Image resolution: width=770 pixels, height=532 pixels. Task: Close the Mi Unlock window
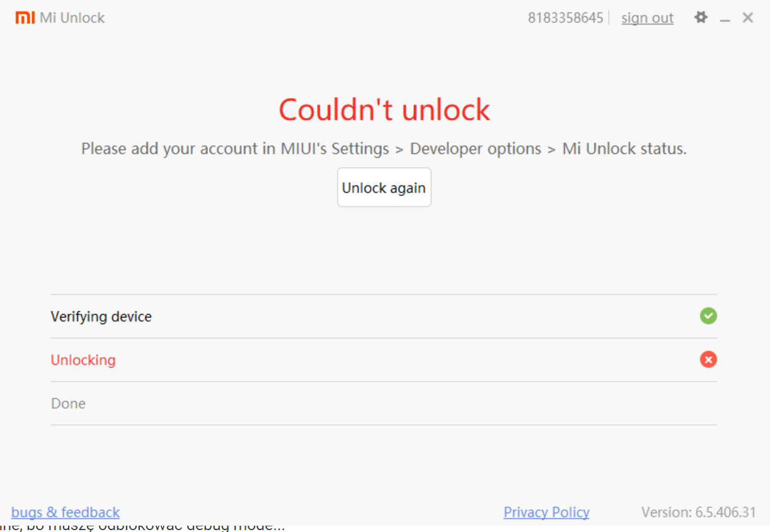tap(748, 18)
